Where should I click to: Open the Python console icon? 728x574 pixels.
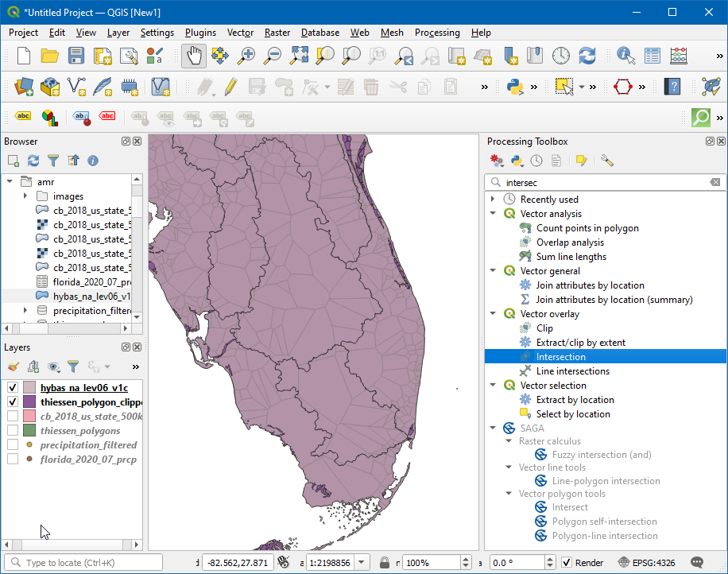tap(516, 86)
